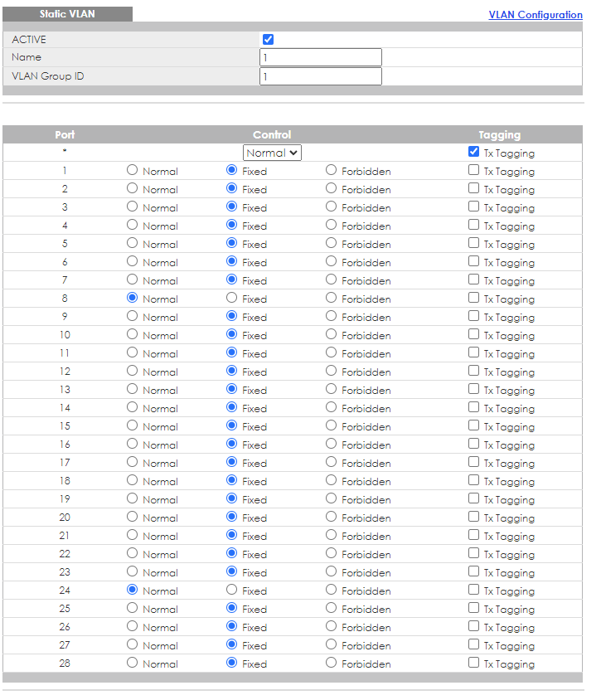This screenshot has width=601, height=700.
Task: Check Tx Tagging on port 27
Action: coord(474,644)
